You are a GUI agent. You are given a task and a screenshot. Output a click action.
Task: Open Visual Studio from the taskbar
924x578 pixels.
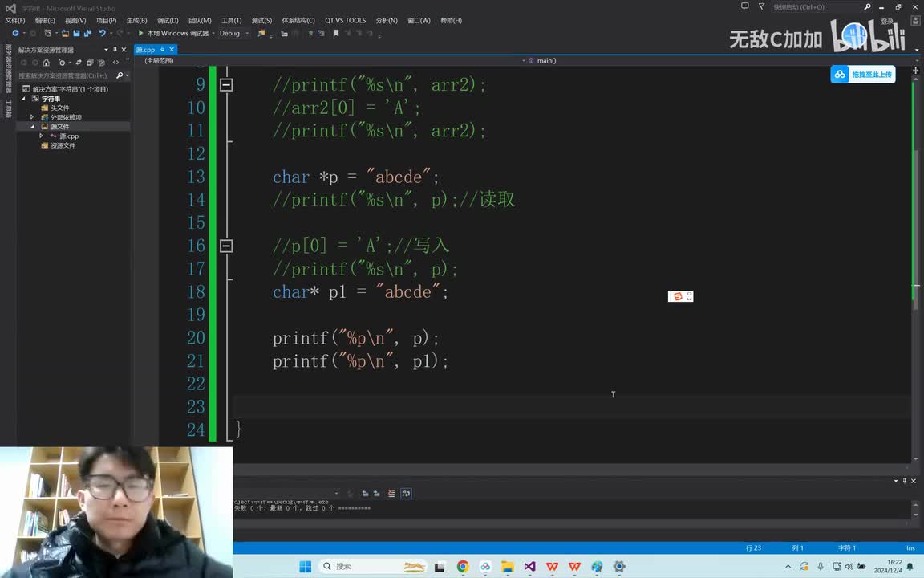[x=529, y=566]
